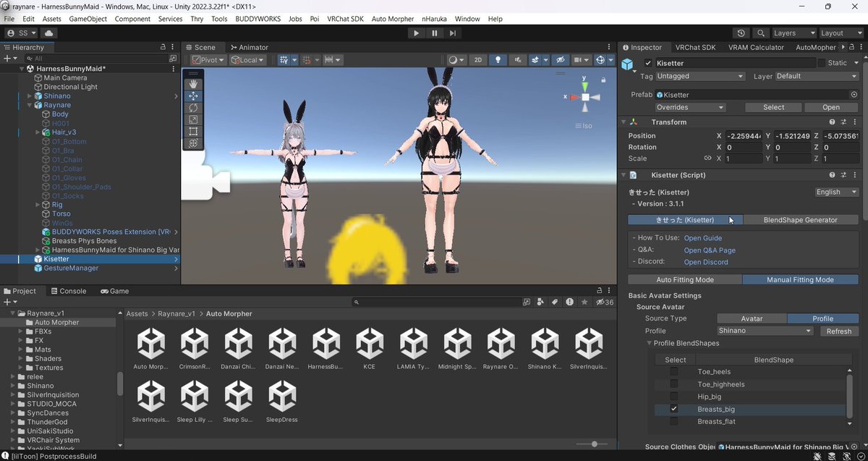Check the Hip_big blendshape checkbox
Screen dimensions: 868x461
[x=674, y=397]
